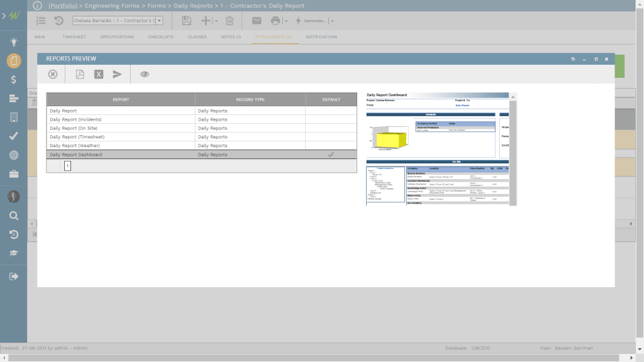Viewport: 644px width, 362px height.
Task: Click the info icon beside the breadcrumb
Action: 37,5
